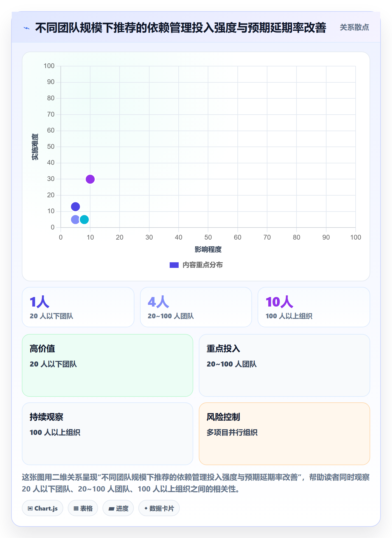Image resolution: width=392 pixels, height=538 pixels.
Task: Select the 持续观察 quadrant card
Action: click(108, 434)
